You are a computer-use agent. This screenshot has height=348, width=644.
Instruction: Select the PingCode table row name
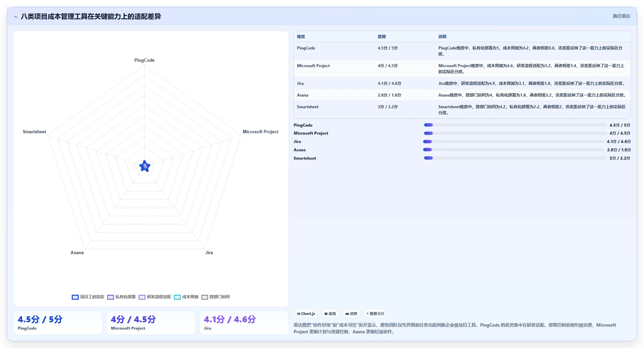[x=306, y=48]
